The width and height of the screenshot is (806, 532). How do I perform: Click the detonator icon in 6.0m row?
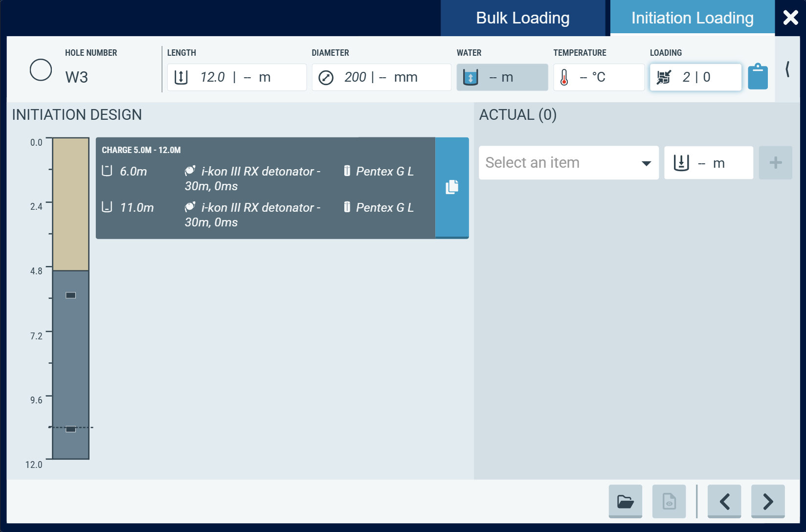point(190,171)
